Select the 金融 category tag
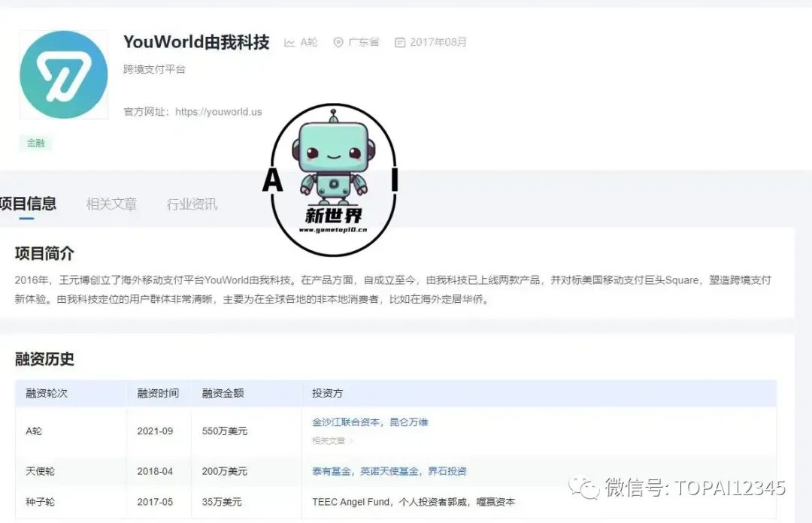Image resolution: width=812 pixels, height=523 pixels. coord(35,143)
